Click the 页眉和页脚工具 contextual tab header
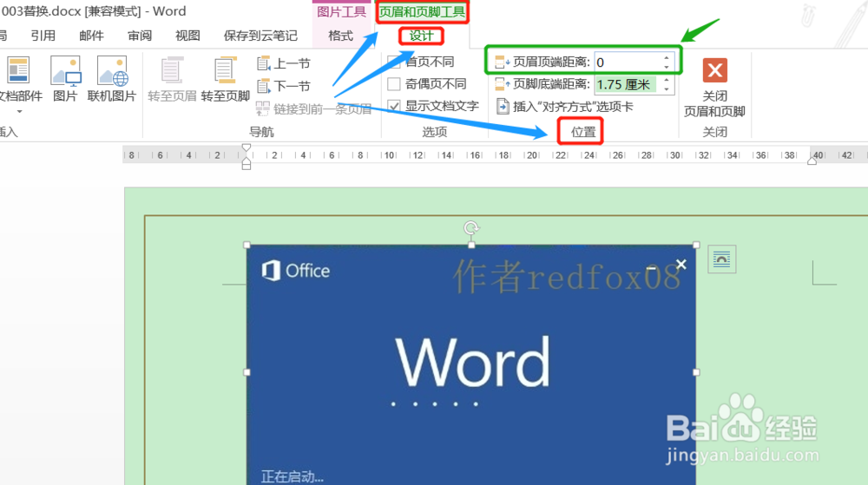The height and width of the screenshot is (485, 868). (x=422, y=11)
